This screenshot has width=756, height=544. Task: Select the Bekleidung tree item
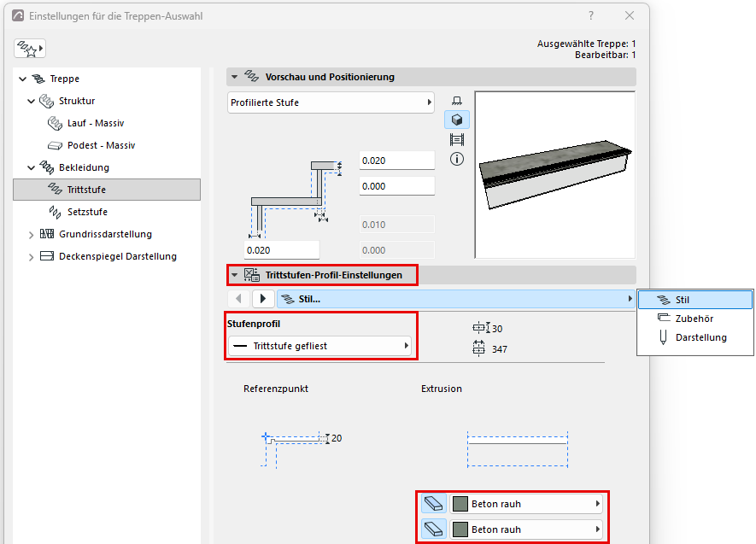pyautogui.click(x=84, y=167)
